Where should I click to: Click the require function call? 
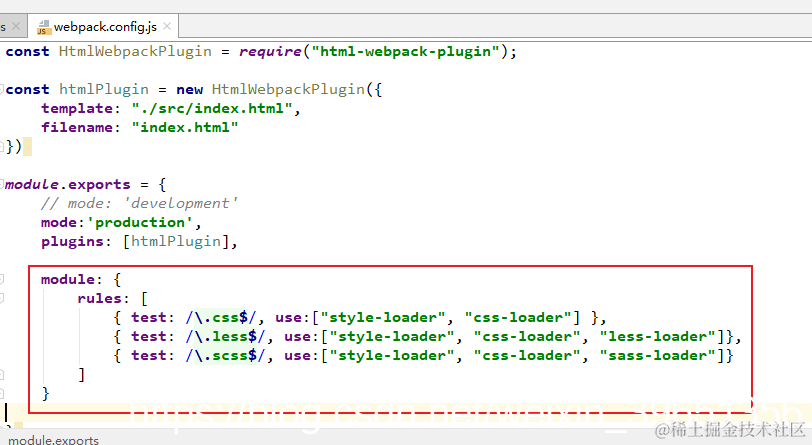click(270, 51)
